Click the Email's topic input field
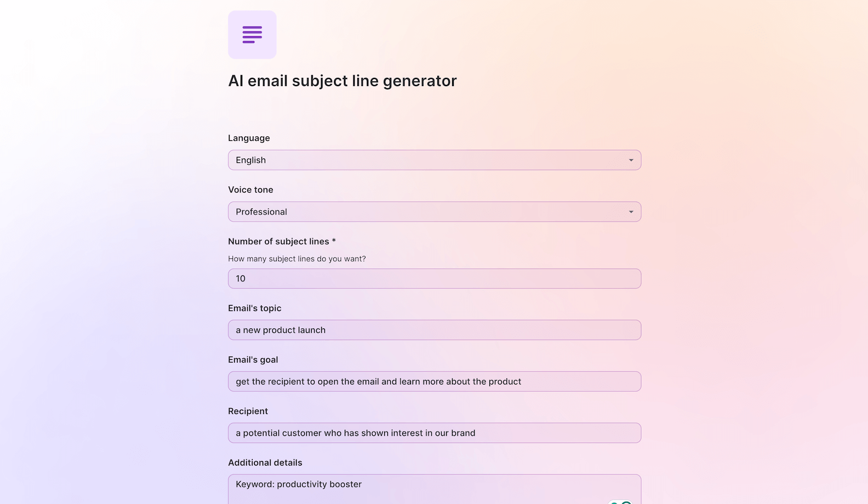868x504 pixels. (x=433, y=330)
